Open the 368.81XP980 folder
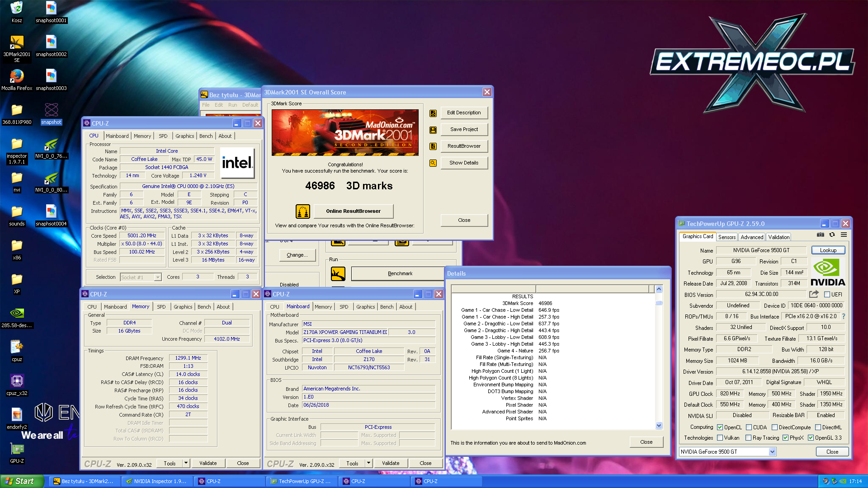 (17, 110)
